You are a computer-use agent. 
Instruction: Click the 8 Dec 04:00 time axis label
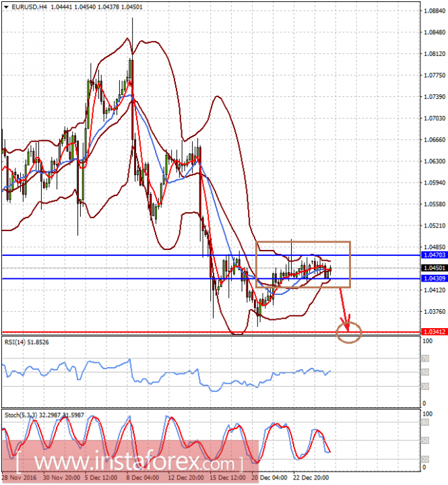pos(143,478)
